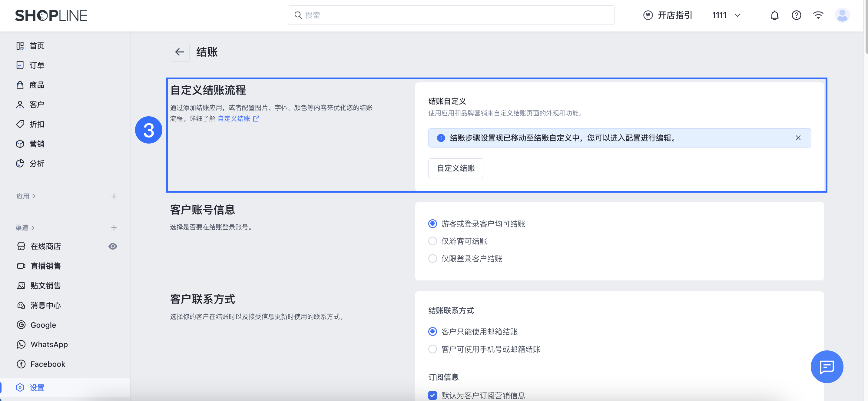868x401 pixels.
Task: Toggle 默认为客户订阅营销信息 checkbox
Action: (x=432, y=395)
